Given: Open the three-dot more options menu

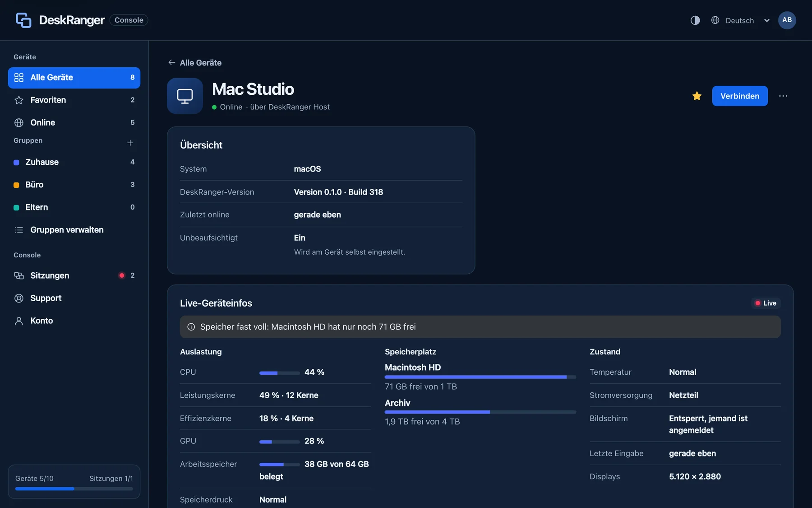Looking at the screenshot, I should (x=783, y=96).
